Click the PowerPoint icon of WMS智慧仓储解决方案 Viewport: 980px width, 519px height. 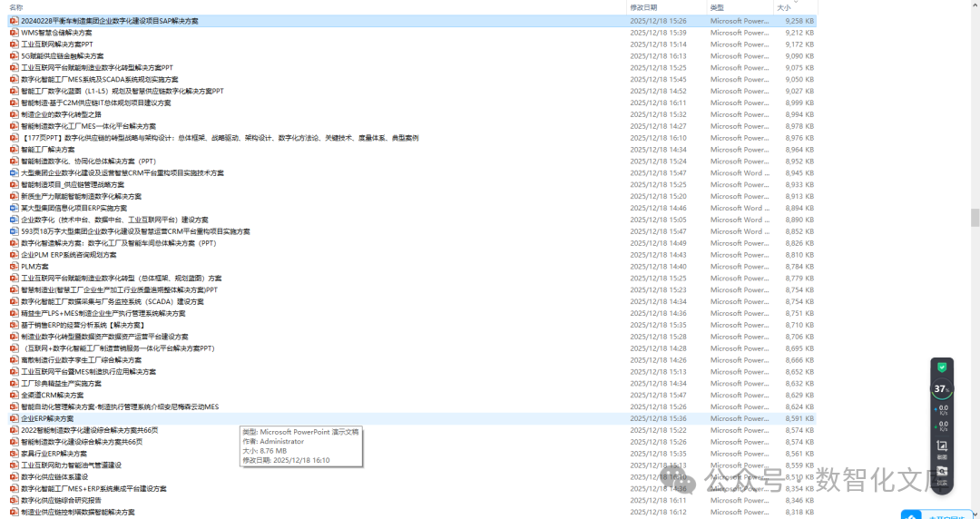point(15,33)
